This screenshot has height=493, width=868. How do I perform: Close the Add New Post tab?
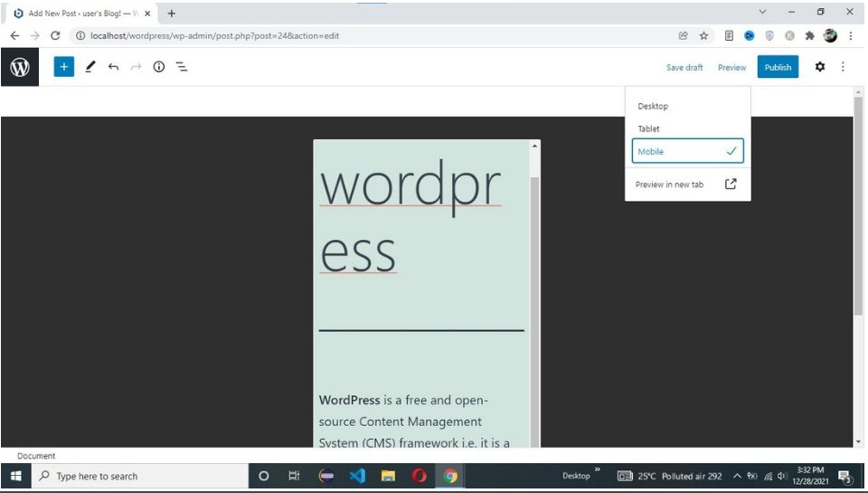[x=147, y=14]
